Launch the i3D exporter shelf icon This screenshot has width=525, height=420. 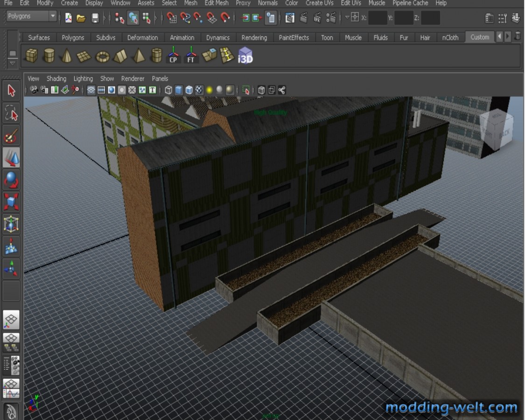pyautogui.click(x=245, y=56)
